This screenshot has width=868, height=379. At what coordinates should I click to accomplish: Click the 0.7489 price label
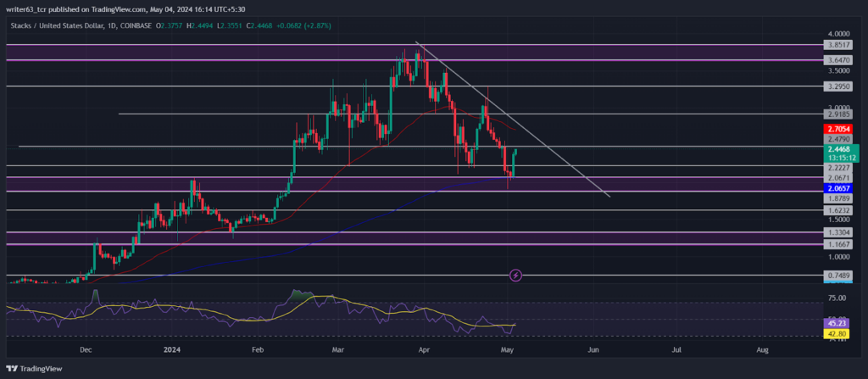pos(837,275)
